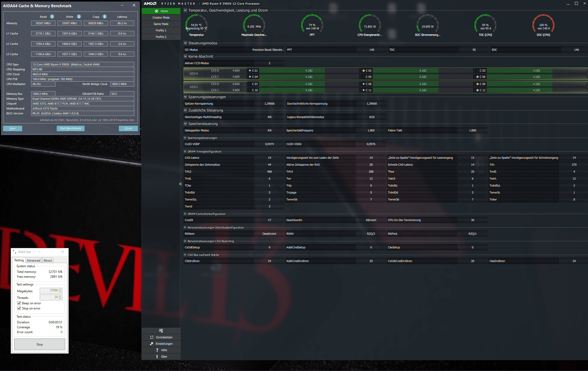Toggle Stop on error checkbox
This screenshot has width=588, height=371.
(x=19, y=308)
